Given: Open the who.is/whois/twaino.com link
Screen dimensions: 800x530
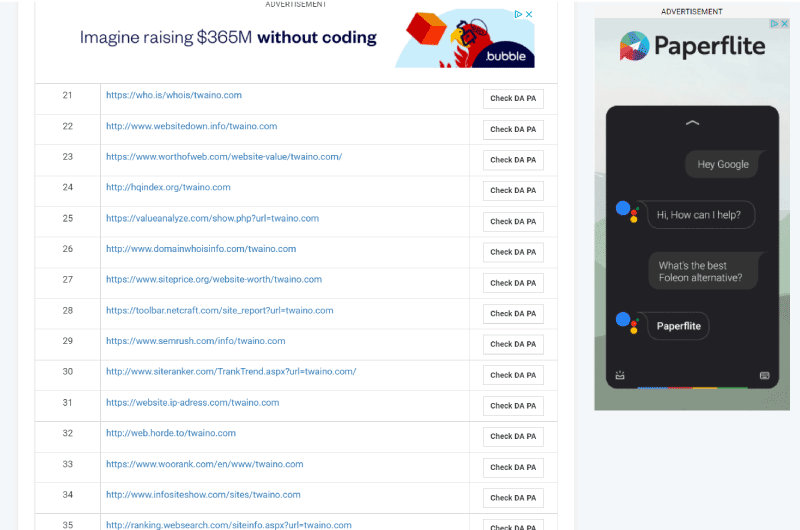Looking at the screenshot, I should click(174, 95).
